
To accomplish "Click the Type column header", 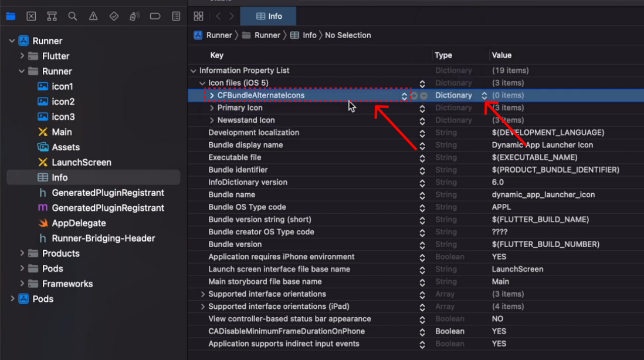I will pos(443,55).
